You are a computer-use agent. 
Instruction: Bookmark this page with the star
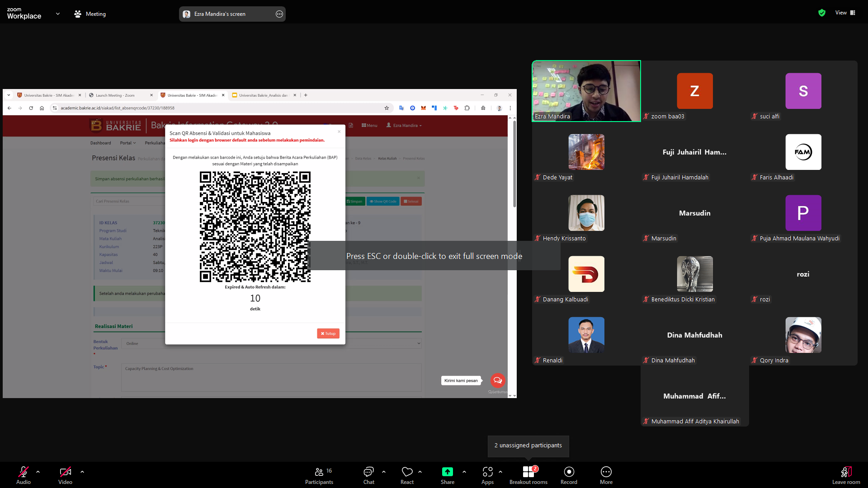tap(387, 108)
